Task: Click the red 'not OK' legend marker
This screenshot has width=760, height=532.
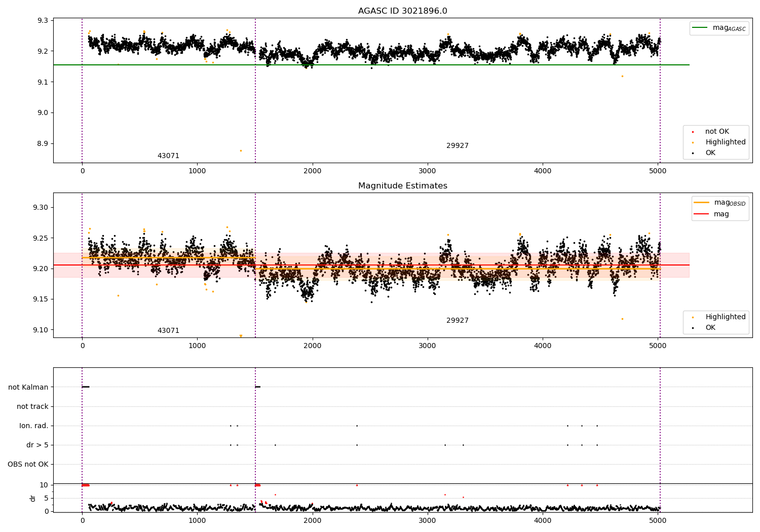Action: tap(693, 132)
